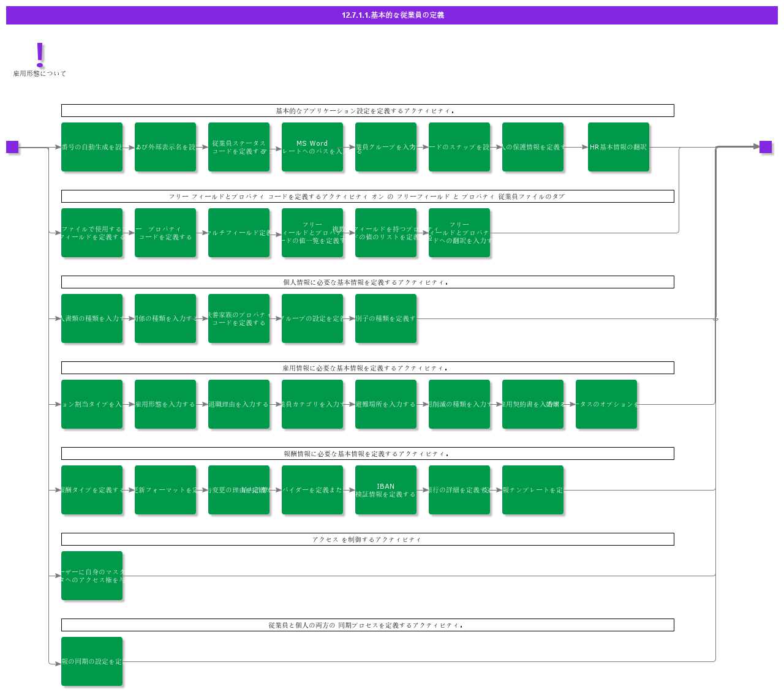Image resolution: width=784 pixels, height=692 pixels.
Task: Click the アクセスを制御するアクティビティ header
Action: (x=367, y=540)
